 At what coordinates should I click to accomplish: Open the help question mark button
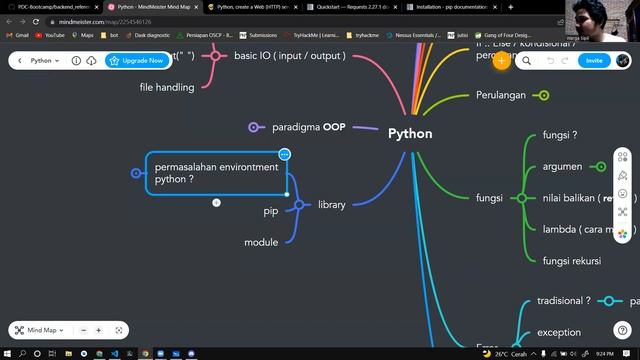[x=622, y=330]
